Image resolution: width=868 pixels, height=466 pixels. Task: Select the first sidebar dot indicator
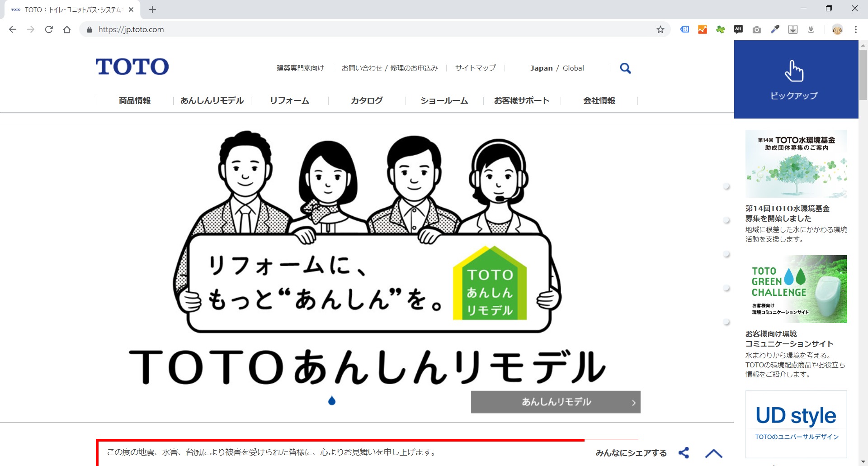(726, 186)
